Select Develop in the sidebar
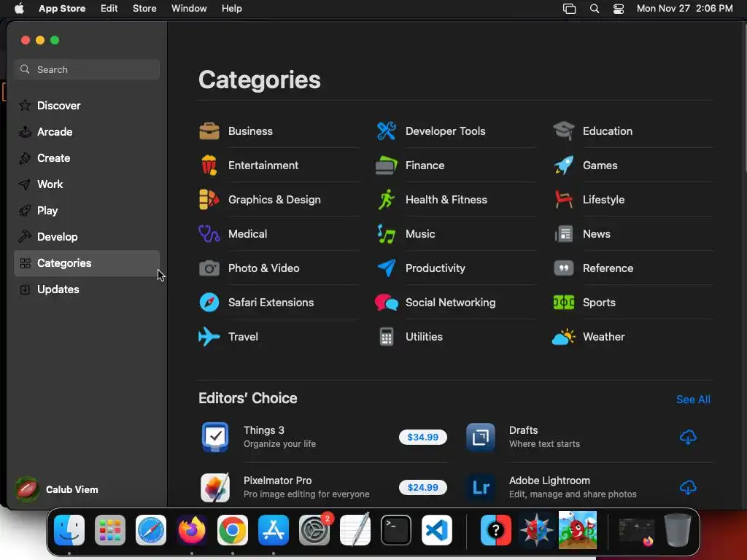 pos(87,237)
